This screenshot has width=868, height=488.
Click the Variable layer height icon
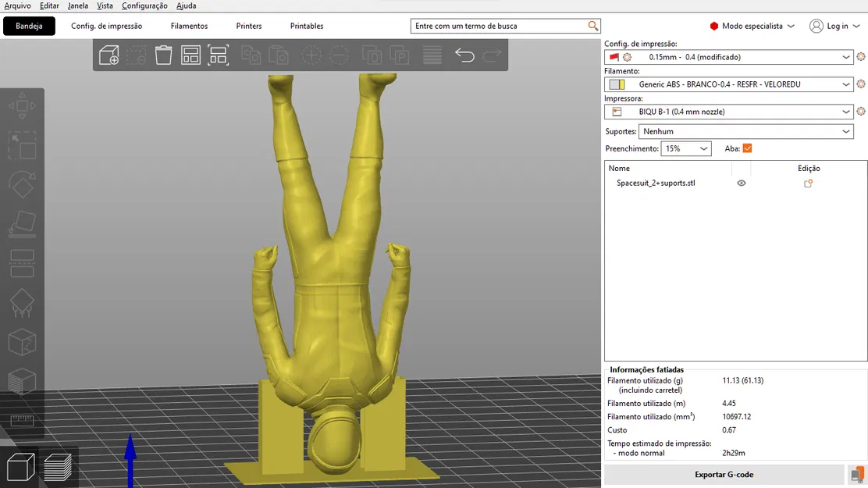click(x=432, y=55)
